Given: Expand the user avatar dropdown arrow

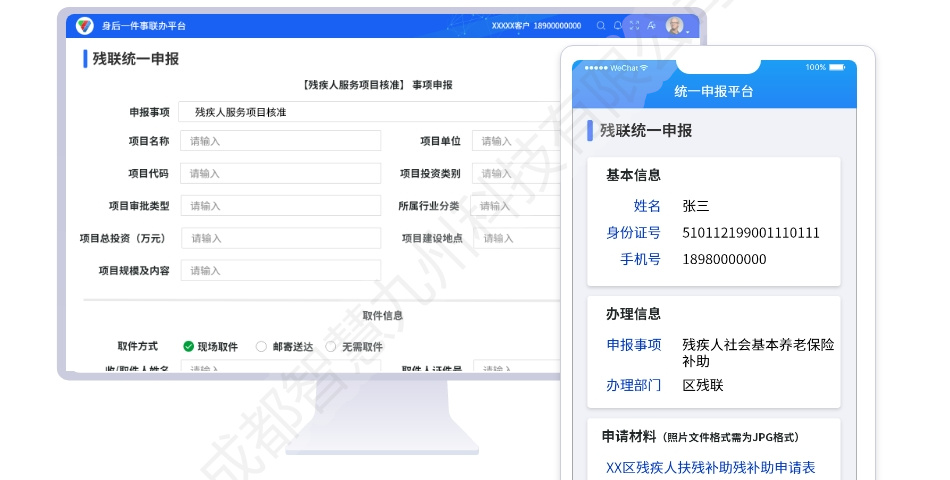Looking at the screenshot, I should point(688,31).
